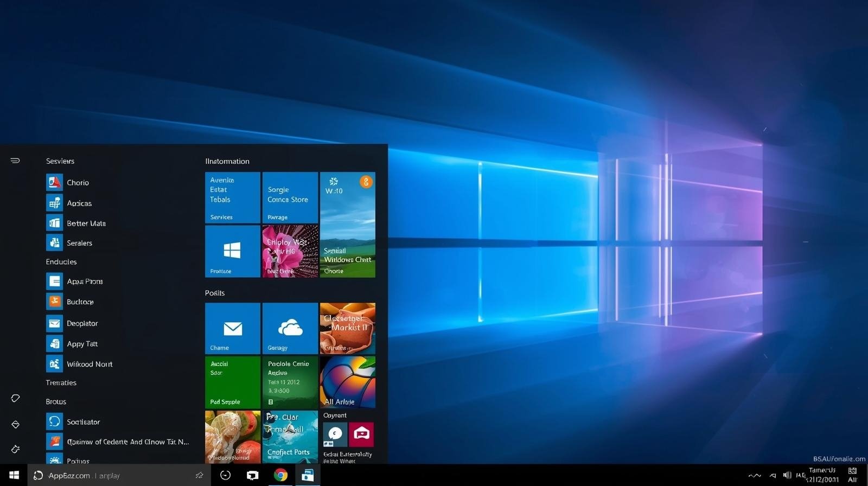Open the Sorgie Coinca Store tile
868x486 pixels.
[x=290, y=197]
